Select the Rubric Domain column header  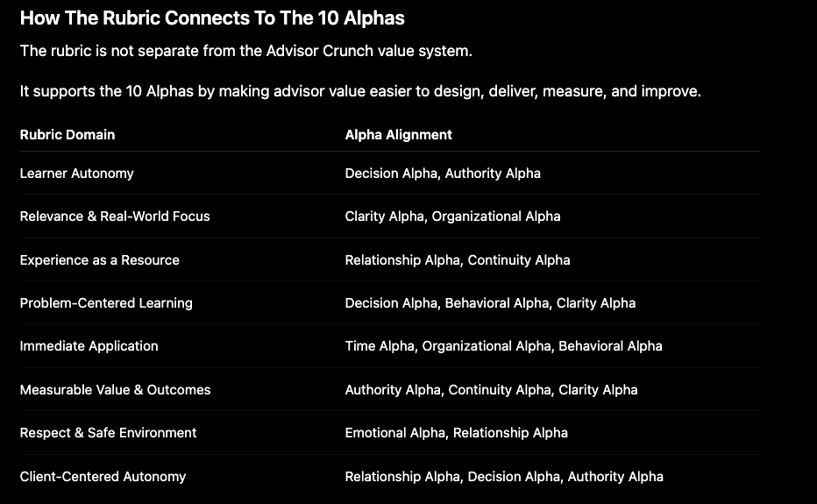click(67, 134)
